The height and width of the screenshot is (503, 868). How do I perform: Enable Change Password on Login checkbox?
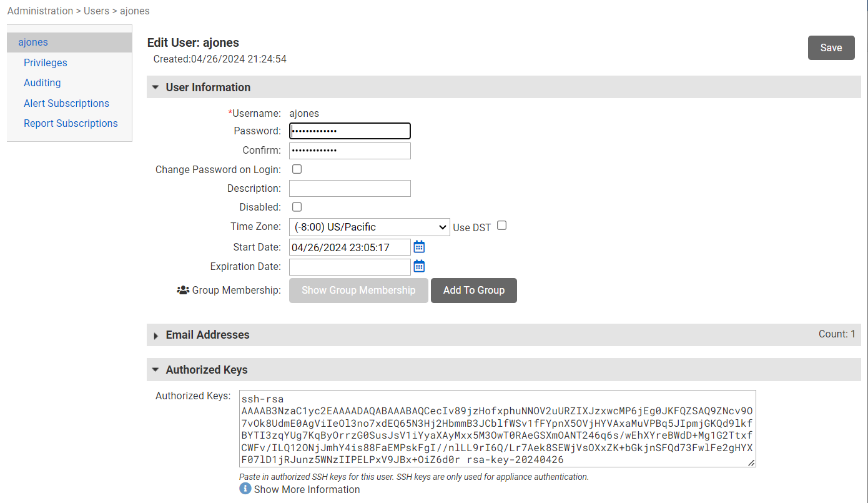(297, 169)
